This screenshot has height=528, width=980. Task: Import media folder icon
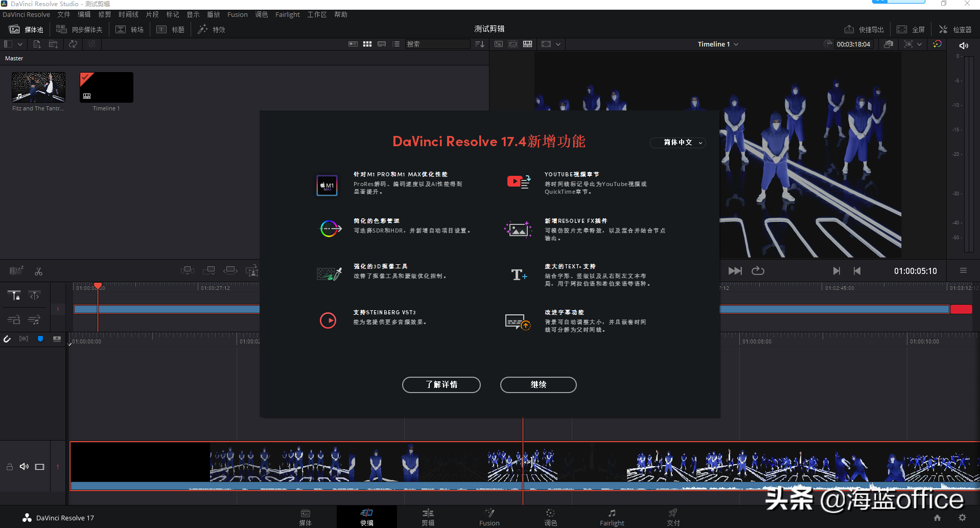coord(53,44)
